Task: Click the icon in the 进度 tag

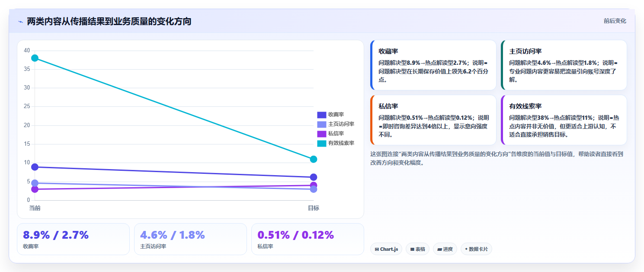Action: [x=440, y=250]
